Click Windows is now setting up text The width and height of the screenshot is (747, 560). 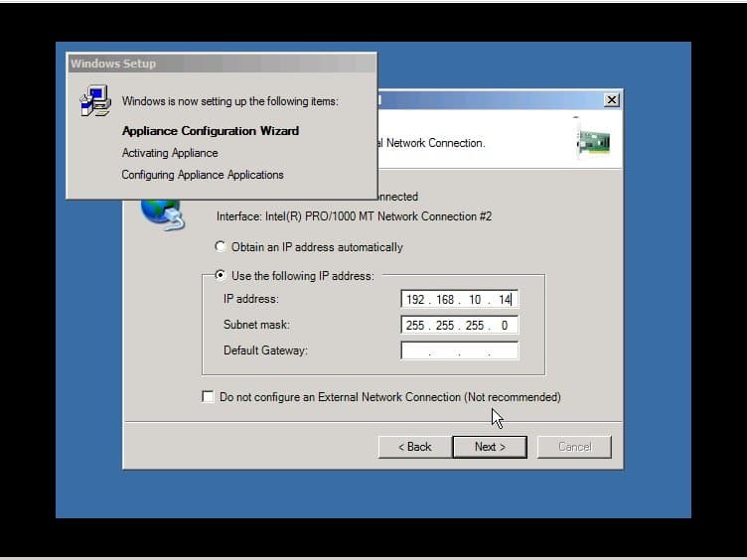click(x=230, y=101)
